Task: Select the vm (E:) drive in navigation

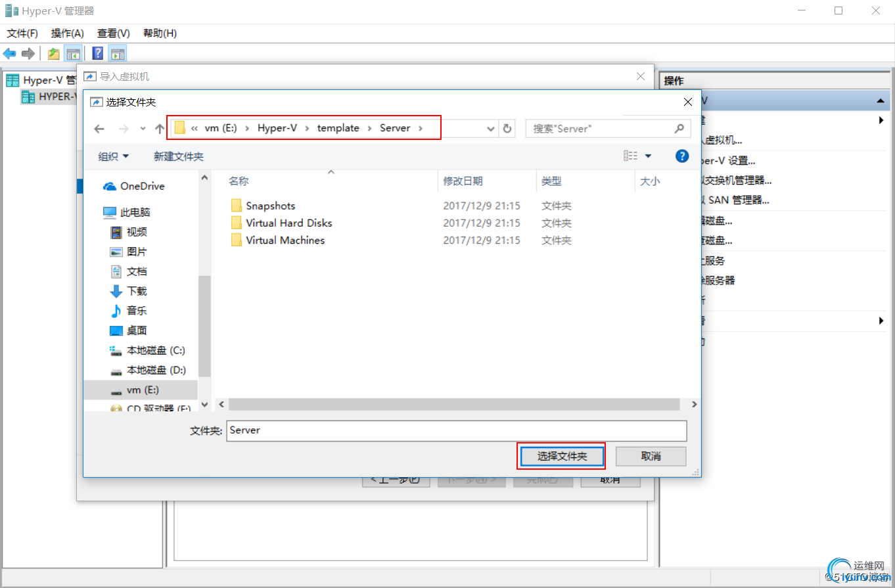Action: click(x=141, y=390)
